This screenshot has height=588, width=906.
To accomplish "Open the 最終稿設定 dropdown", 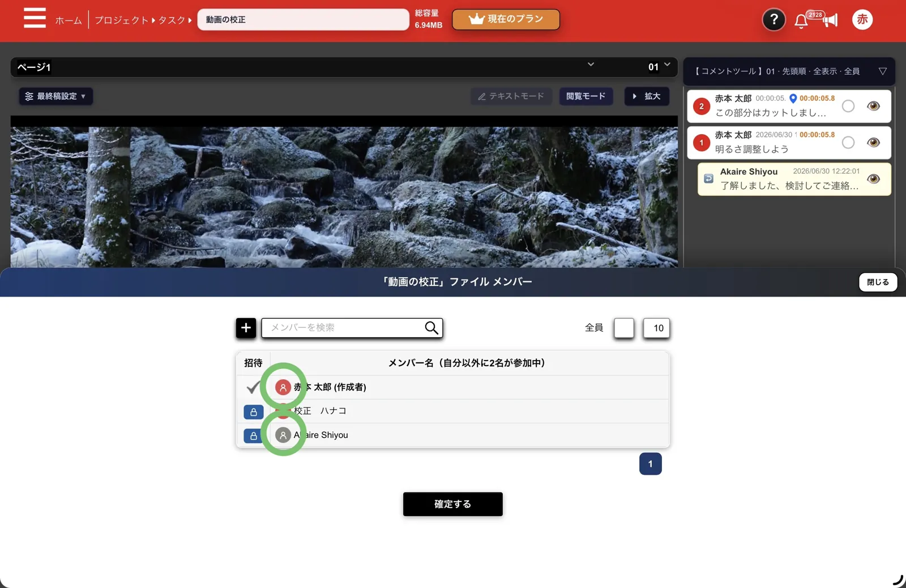I will point(55,96).
